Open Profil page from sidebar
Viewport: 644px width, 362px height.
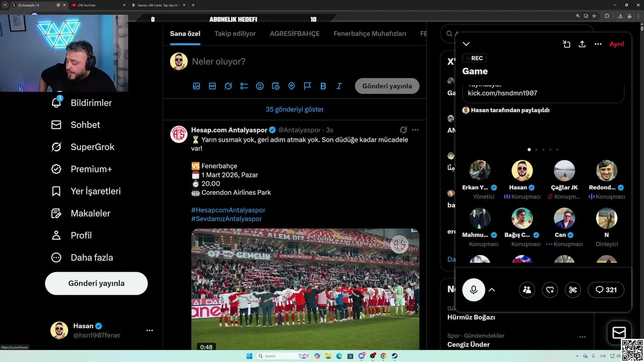click(x=71, y=235)
